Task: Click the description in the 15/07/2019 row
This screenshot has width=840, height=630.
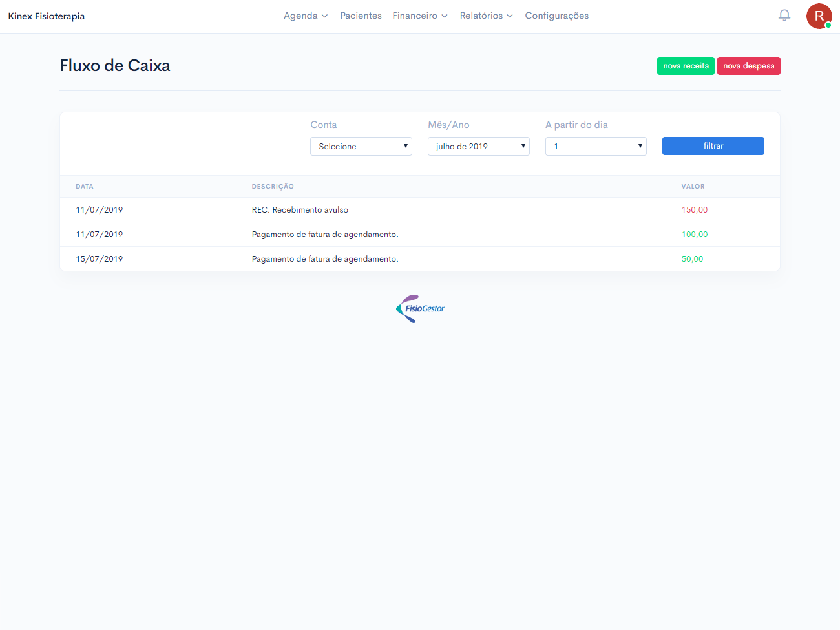Action: click(x=325, y=259)
